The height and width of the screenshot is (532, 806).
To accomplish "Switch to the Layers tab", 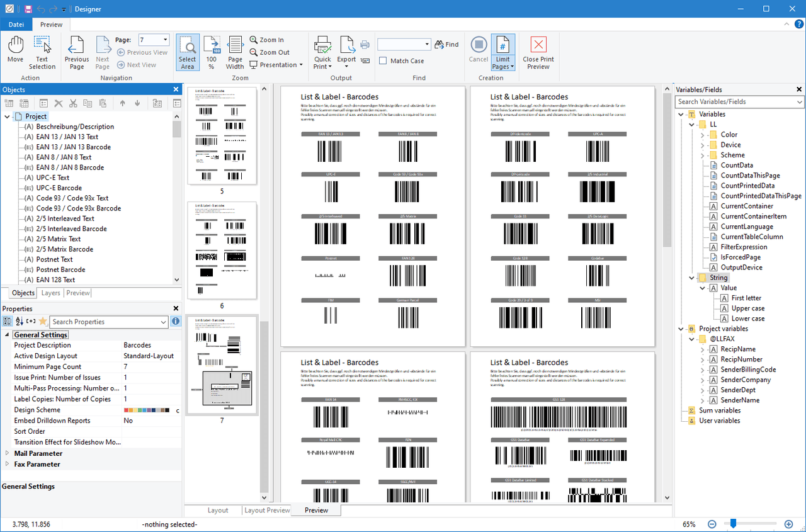I will [x=51, y=293].
